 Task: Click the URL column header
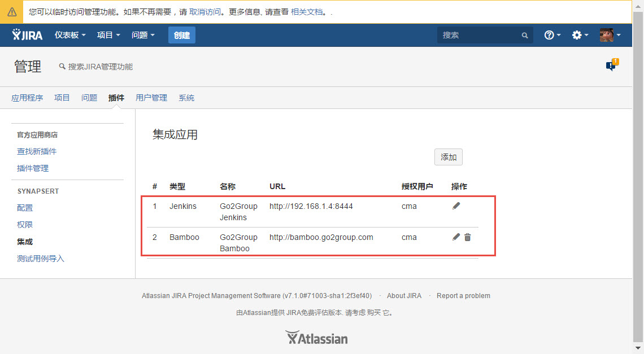(x=277, y=186)
